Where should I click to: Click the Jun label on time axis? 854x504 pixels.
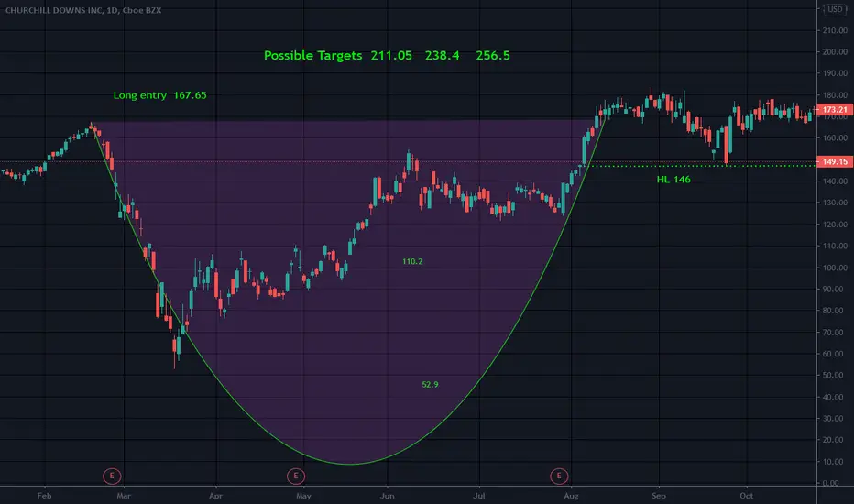click(x=388, y=496)
